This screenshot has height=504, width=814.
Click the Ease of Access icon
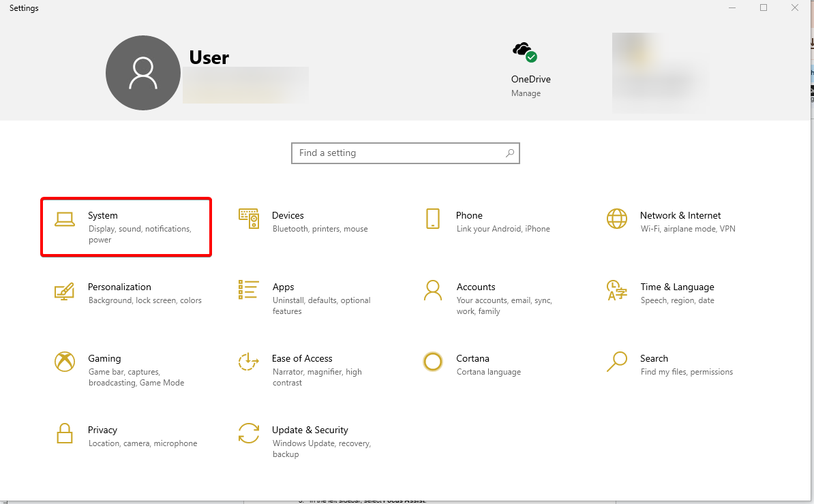coord(249,362)
